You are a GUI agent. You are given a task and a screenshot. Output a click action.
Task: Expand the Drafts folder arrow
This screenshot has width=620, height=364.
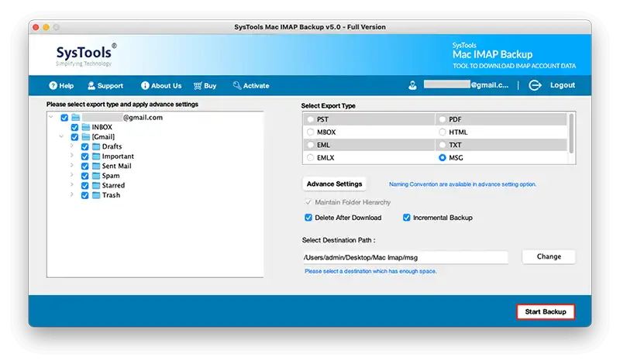71,146
